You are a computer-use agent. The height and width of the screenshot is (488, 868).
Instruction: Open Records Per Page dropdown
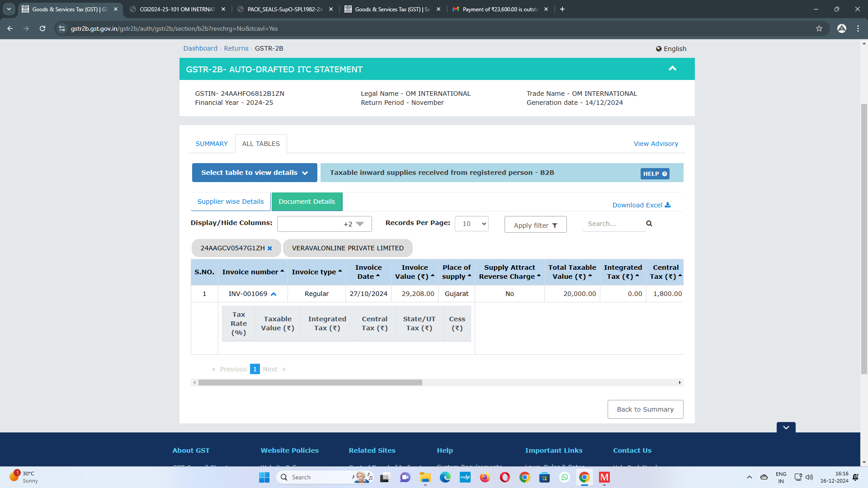pos(472,224)
